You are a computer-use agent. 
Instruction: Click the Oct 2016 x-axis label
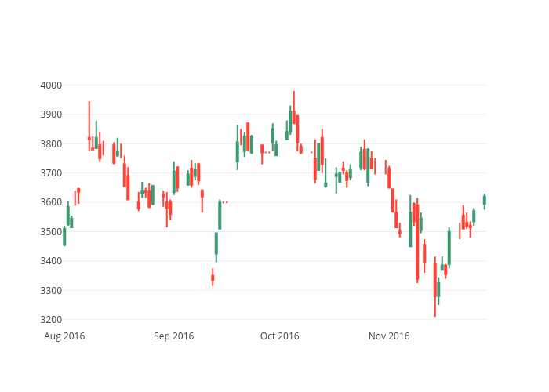279,336
